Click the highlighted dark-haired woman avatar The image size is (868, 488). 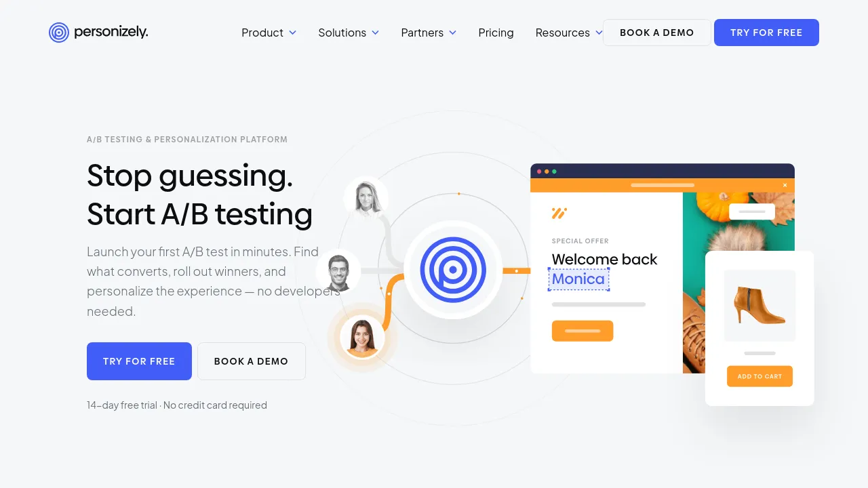pos(362,337)
